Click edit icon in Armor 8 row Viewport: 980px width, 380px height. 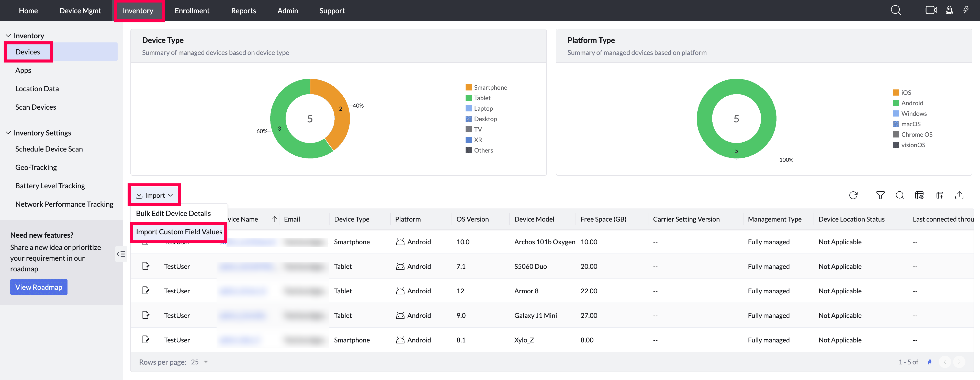point(146,291)
